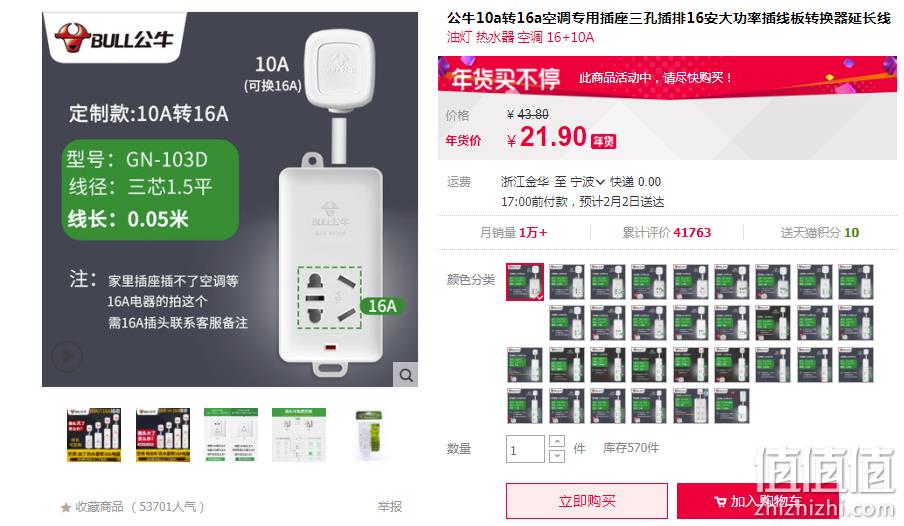
Task: Click the quantity input field
Action: click(x=525, y=449)
